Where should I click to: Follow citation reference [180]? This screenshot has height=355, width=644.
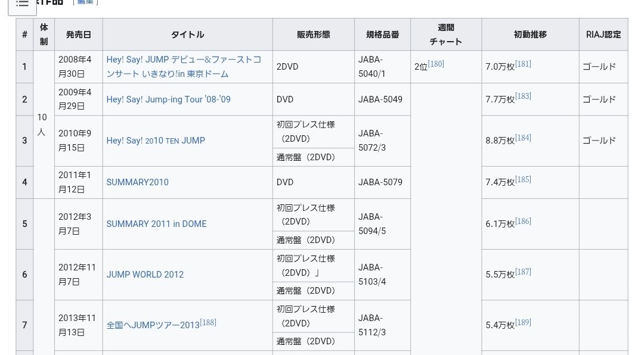tap(436, 64)
